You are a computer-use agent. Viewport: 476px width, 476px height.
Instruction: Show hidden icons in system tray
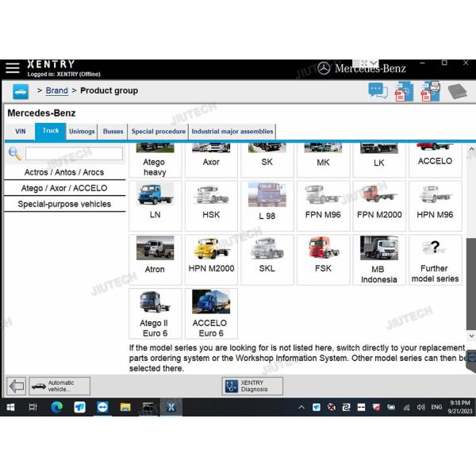point(301,407)
